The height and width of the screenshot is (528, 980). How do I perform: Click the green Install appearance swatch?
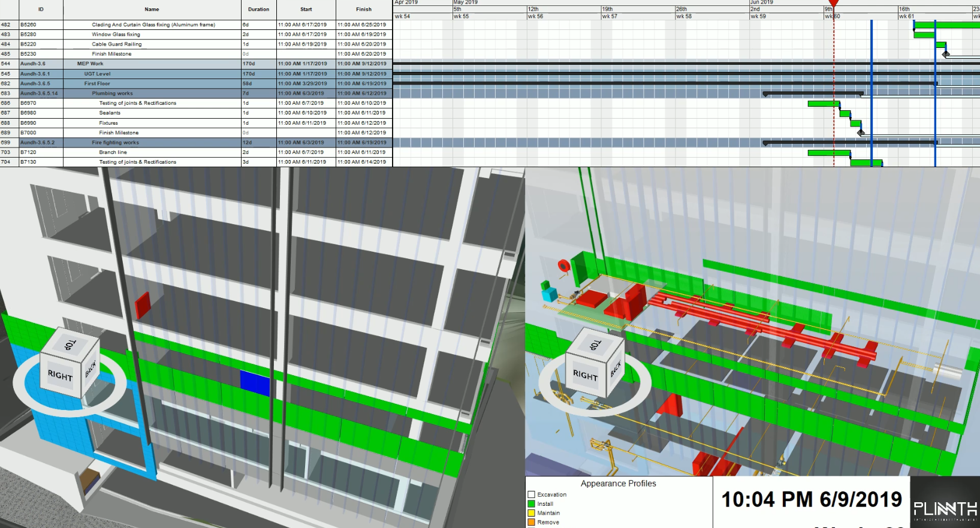tap(531, 504)
